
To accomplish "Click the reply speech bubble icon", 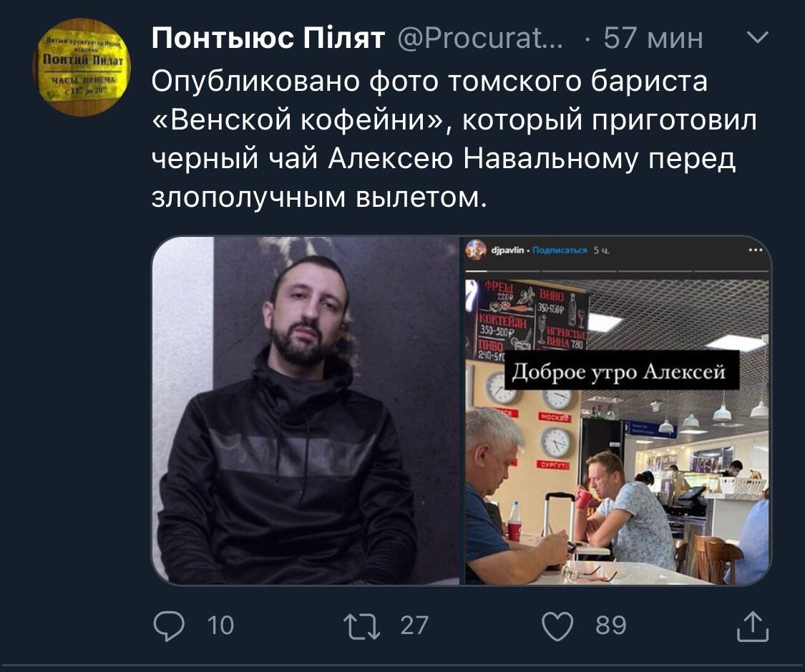I will coord(169,625).
